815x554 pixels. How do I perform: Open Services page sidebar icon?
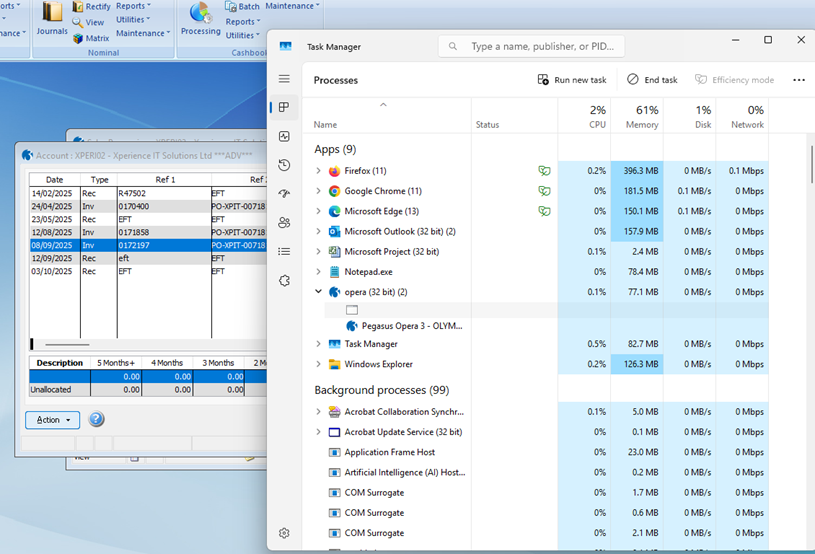pyautogui.click(x=284, y=281)
